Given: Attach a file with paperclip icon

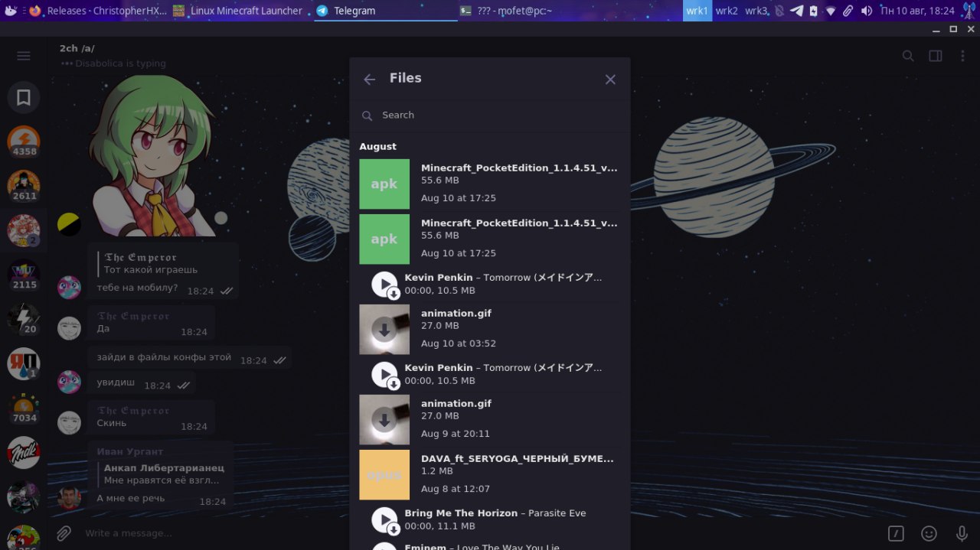Looking at the screenshot, I should click(64, 533).
